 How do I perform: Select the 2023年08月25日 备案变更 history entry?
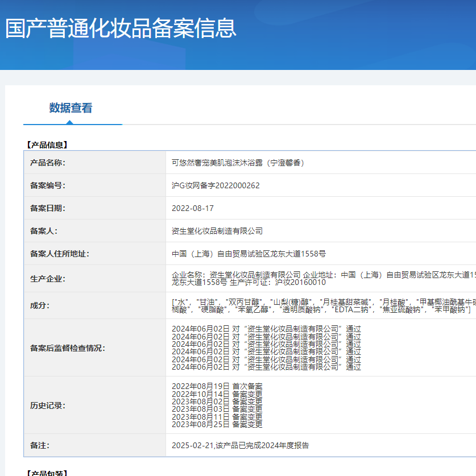217,424
